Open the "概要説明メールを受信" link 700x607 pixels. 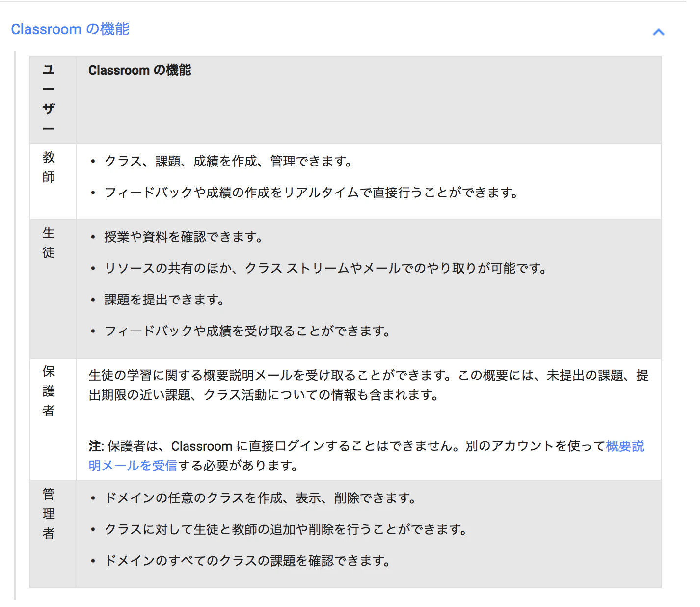[625, 446]
